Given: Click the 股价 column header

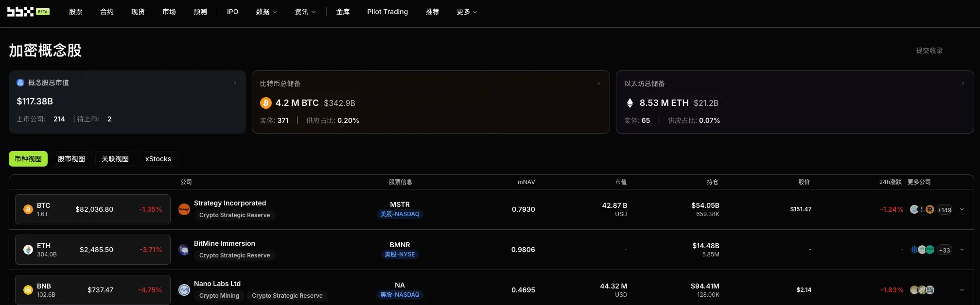Looking at the screenshot, I should tap(805, 182).
